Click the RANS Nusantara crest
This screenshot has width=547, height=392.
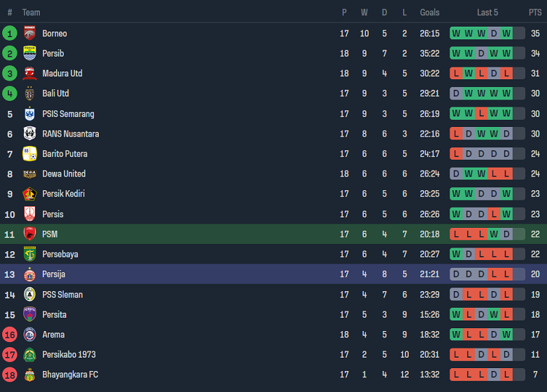tap(29, 134)
